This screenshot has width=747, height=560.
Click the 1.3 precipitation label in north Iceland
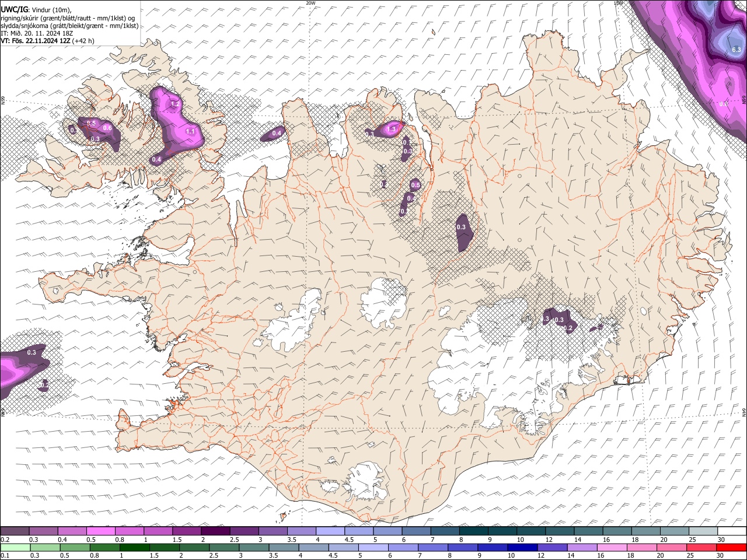392,129
